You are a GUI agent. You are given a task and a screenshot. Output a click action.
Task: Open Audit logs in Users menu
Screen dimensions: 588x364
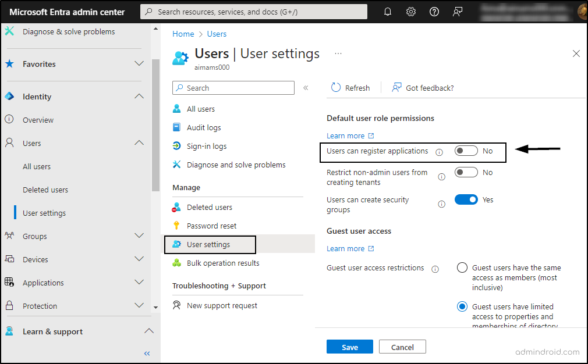[204, 128]
